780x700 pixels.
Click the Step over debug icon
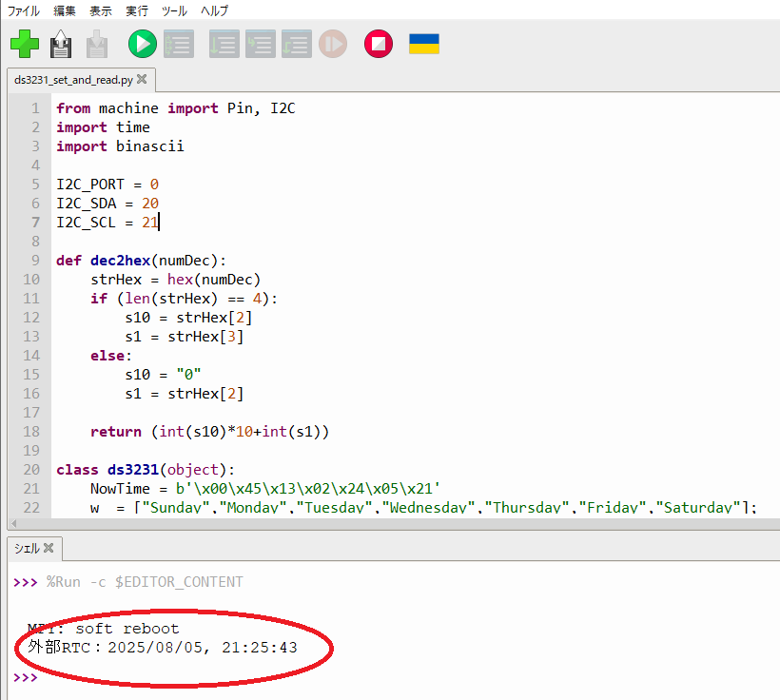pyautogui.click(x=224, y=44)
